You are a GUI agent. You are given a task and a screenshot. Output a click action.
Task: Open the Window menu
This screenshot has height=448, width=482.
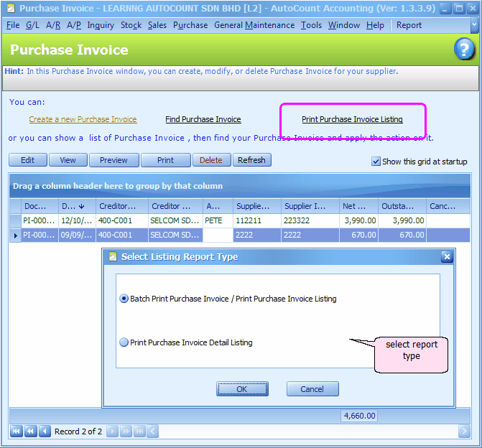(x=344, y=25)
